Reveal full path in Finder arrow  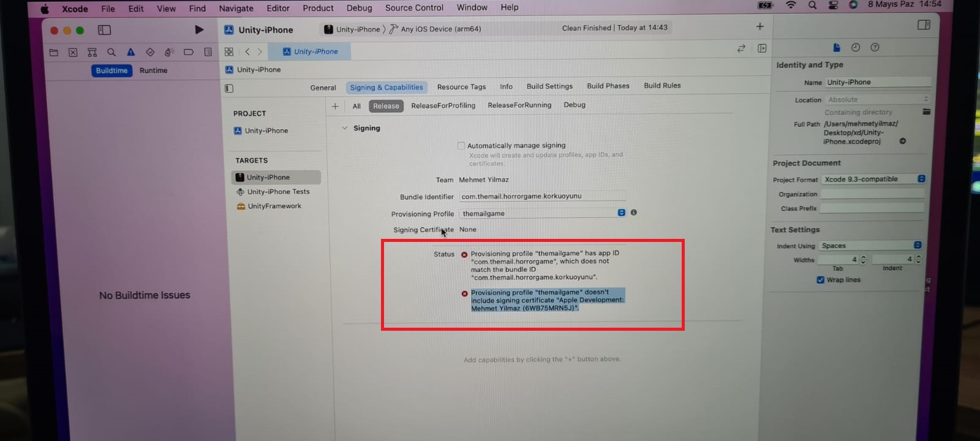click(x=902, y=141)
